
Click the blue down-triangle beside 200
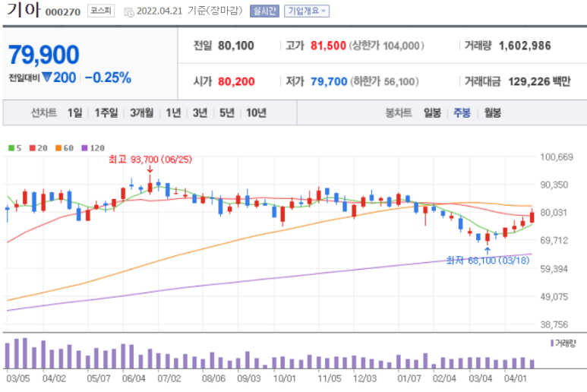pos(46,77)
